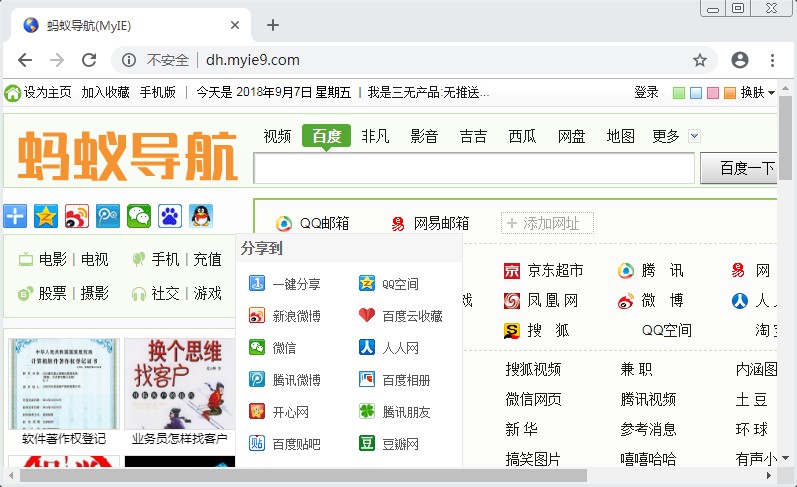The height and width of the screenshot is (487, 797).
Task: Click 设为主页 link
Action: [x=47, y=93]
